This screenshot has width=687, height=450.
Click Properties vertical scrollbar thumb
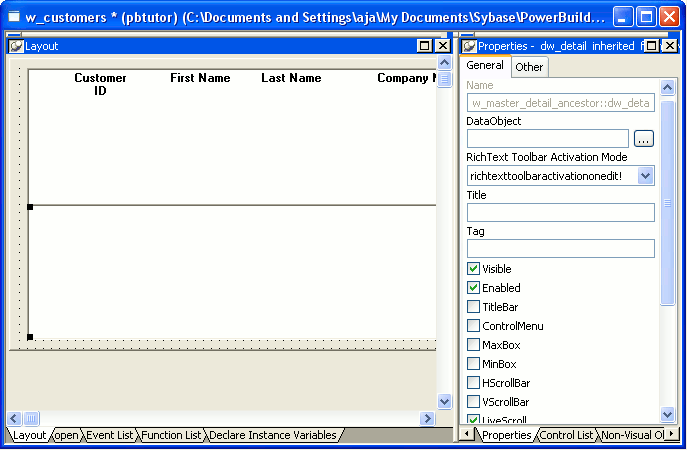667,203
